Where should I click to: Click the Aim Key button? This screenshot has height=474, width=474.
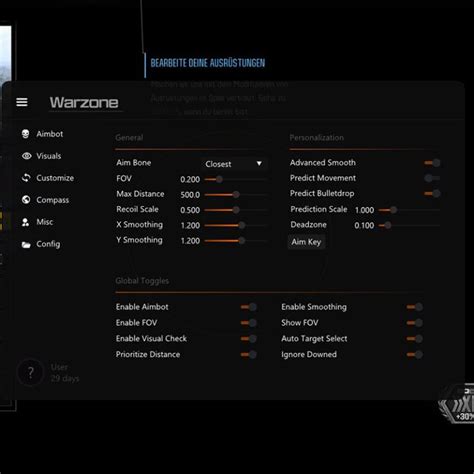(306, 242)
